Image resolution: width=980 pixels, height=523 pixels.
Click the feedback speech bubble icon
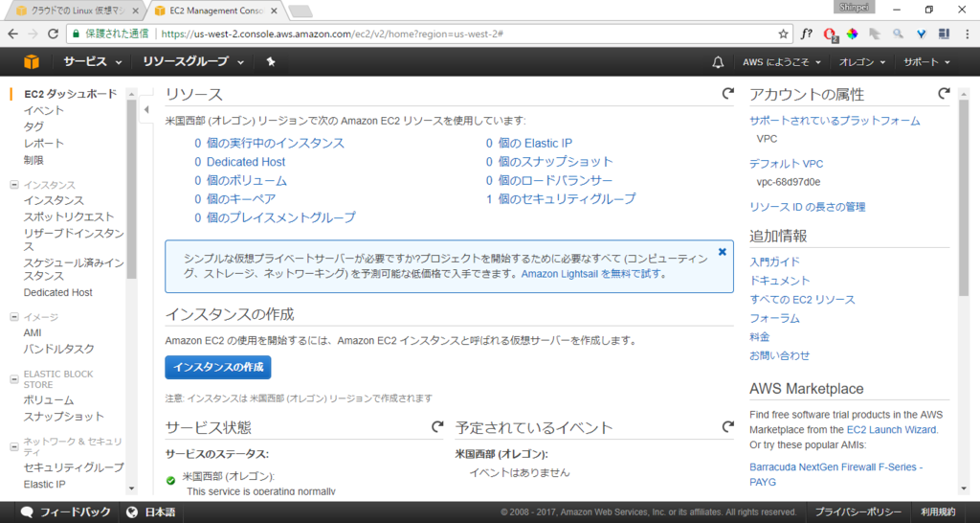[27, 512]
